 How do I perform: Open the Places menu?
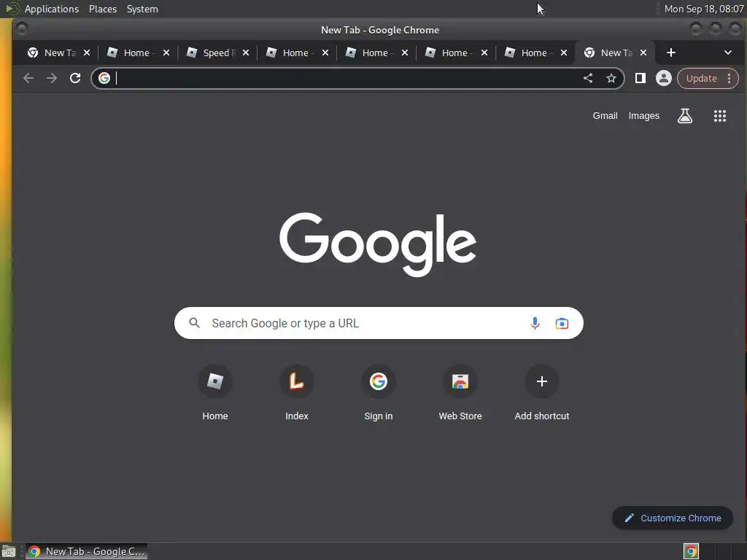[103, 9]
